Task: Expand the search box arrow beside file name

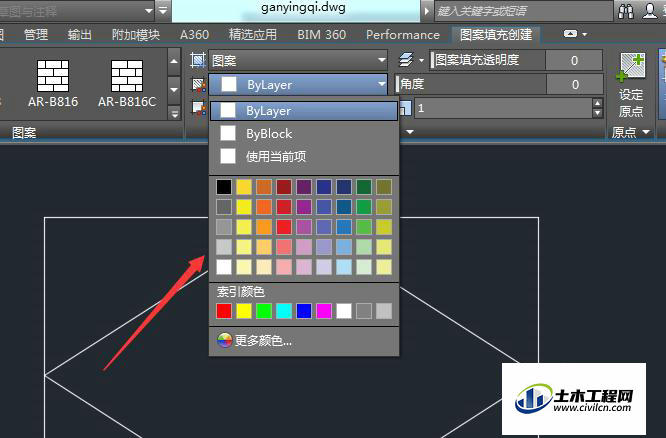Action: (427, 11)
